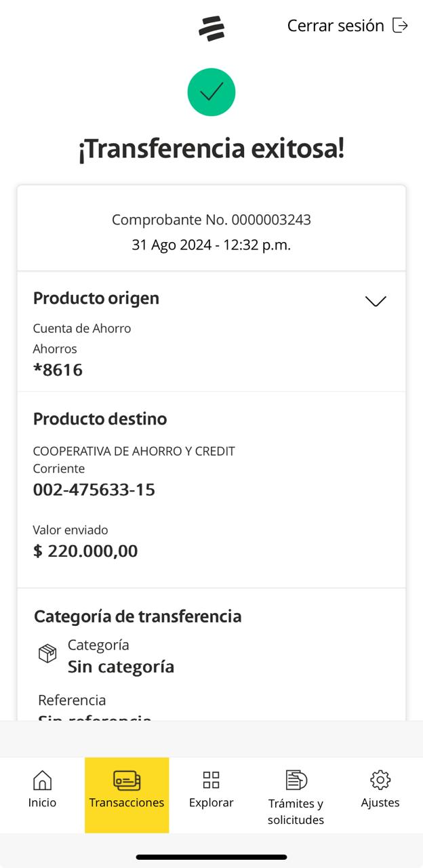Select the Transacciones card icon
The width and height of the screenshot is (423, 868).
tap(127, 781)
